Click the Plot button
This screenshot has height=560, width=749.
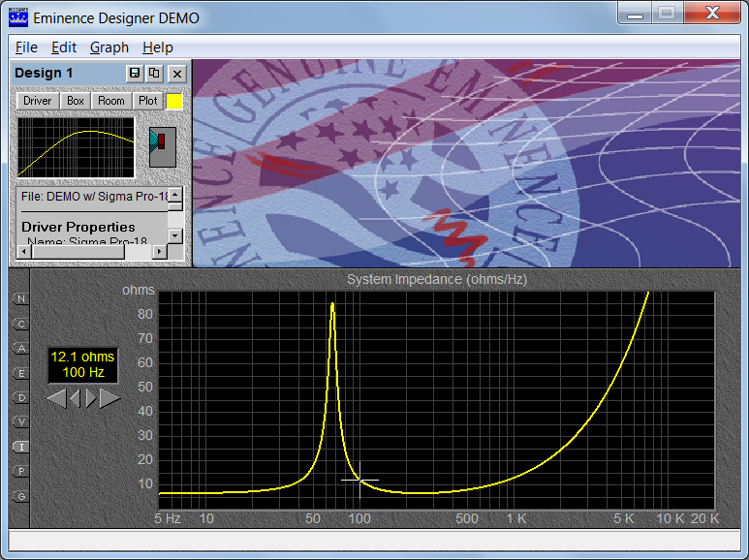(147, 101)
